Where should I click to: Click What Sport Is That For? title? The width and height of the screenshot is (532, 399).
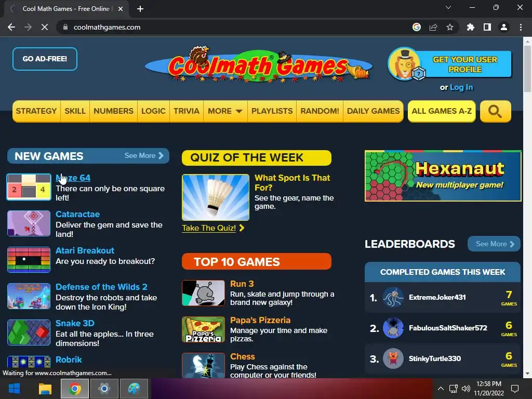[x=292, y=182]
